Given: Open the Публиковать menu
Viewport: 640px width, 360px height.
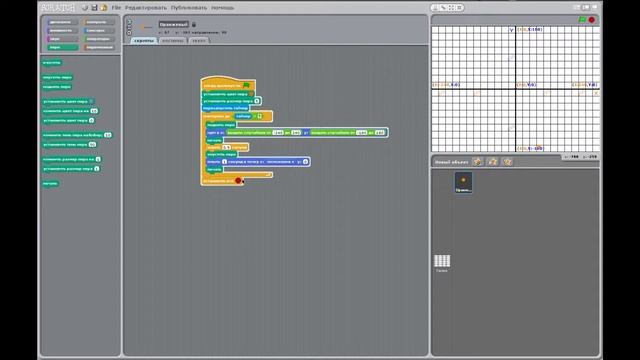Looking at the screenshot, I should click(x=189, y=8).
